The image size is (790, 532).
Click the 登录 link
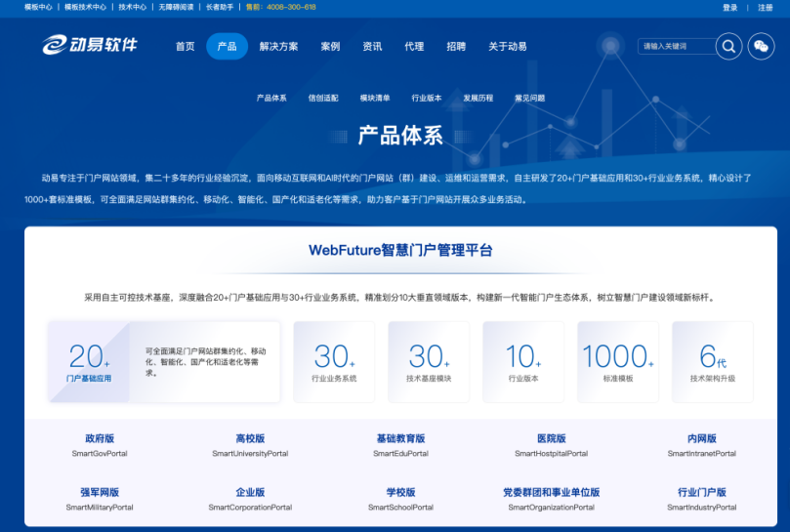pos(729,7)
